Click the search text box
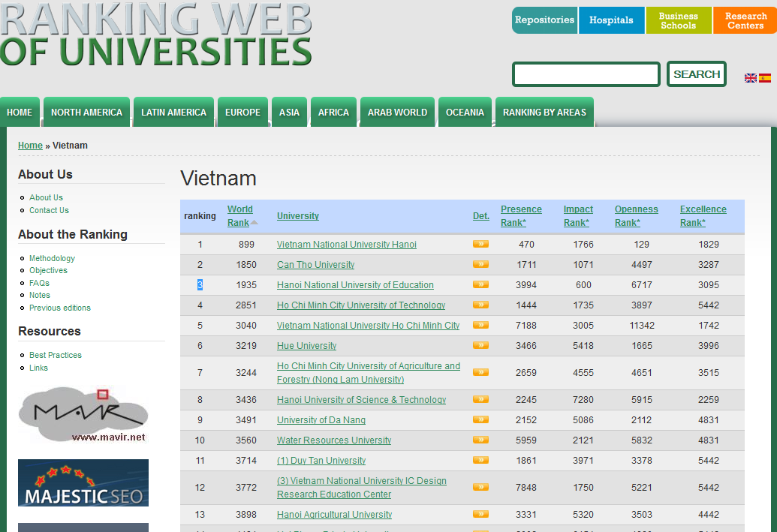The image size is (777, 532). pos(586,74)
